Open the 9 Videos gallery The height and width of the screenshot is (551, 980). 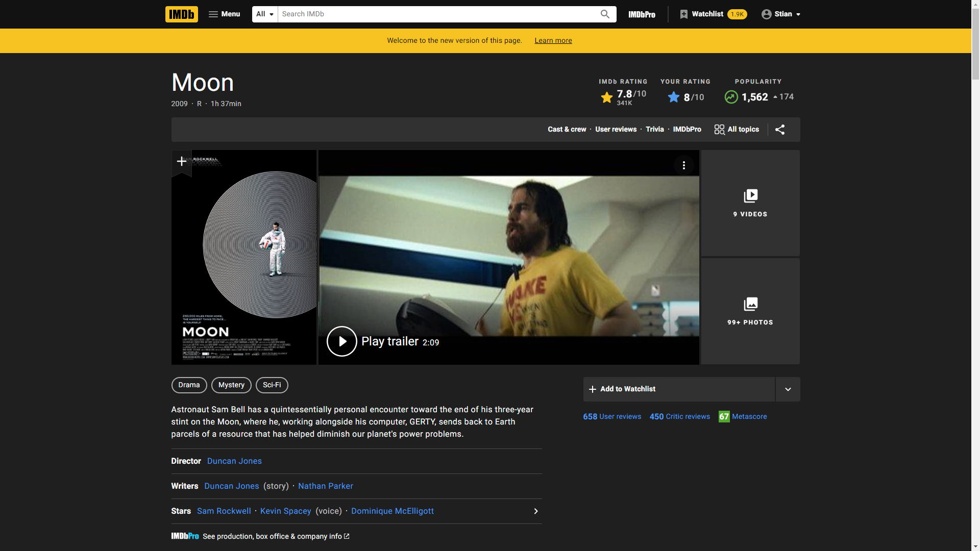click(750, 203)
